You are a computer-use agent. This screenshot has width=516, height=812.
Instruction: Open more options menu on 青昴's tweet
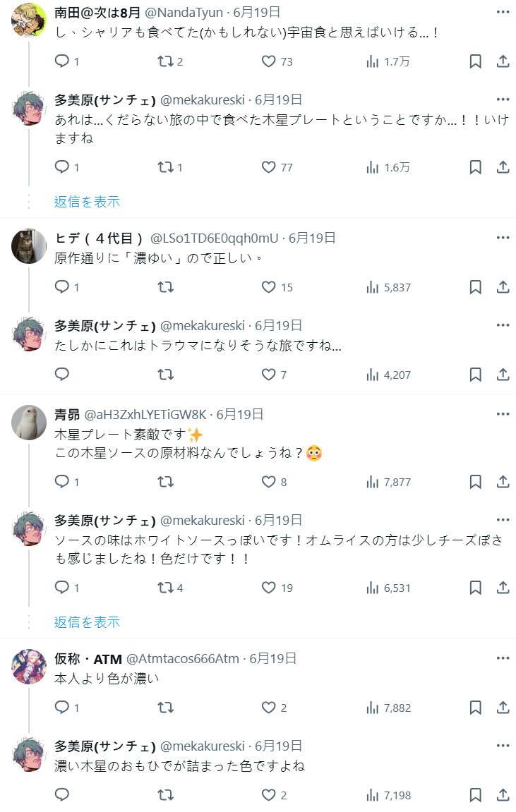pyautogui.click(x=503, y=414)
